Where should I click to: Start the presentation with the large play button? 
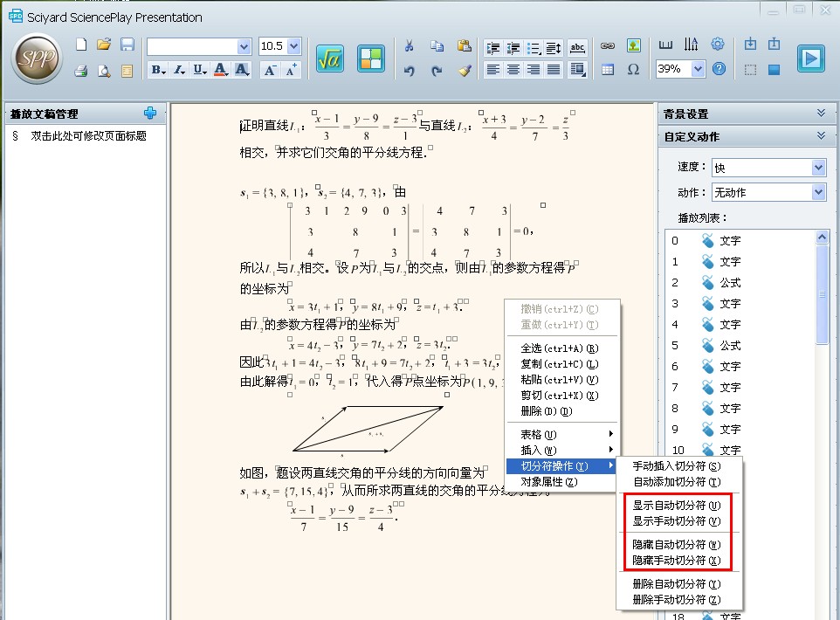tap(810, 59)
